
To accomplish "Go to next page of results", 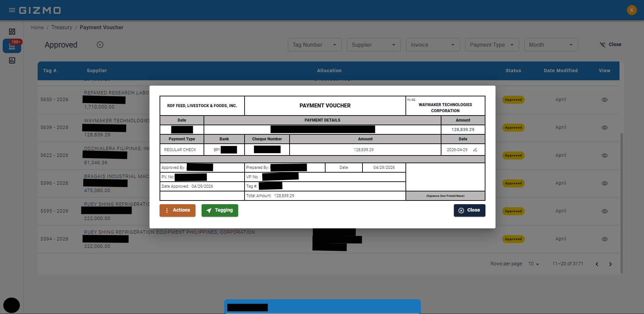I will click(610, 264).
